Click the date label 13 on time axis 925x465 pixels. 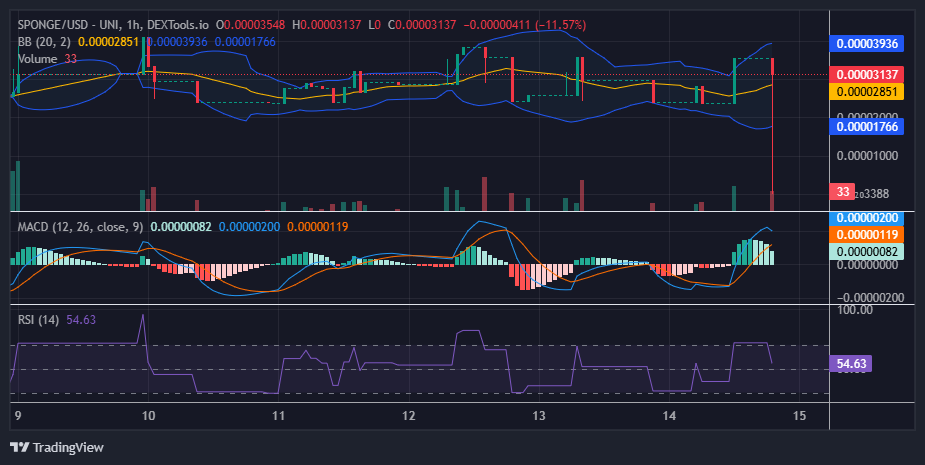(538, 415)
